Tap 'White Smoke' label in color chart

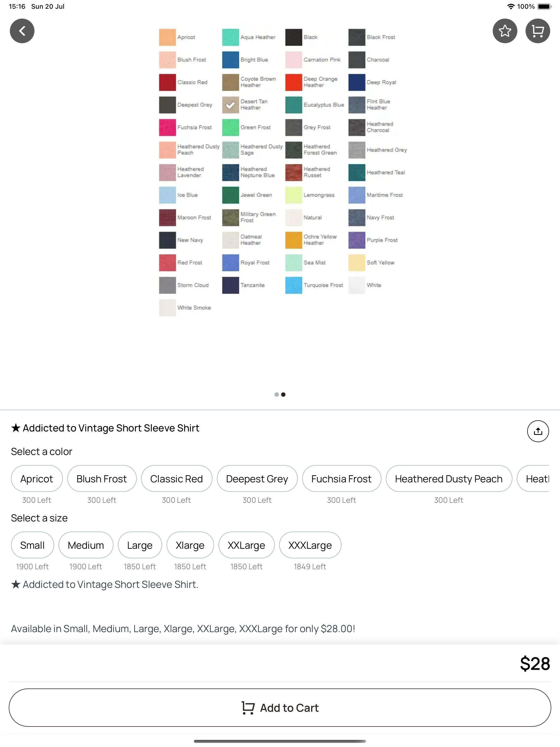[194, 308]
